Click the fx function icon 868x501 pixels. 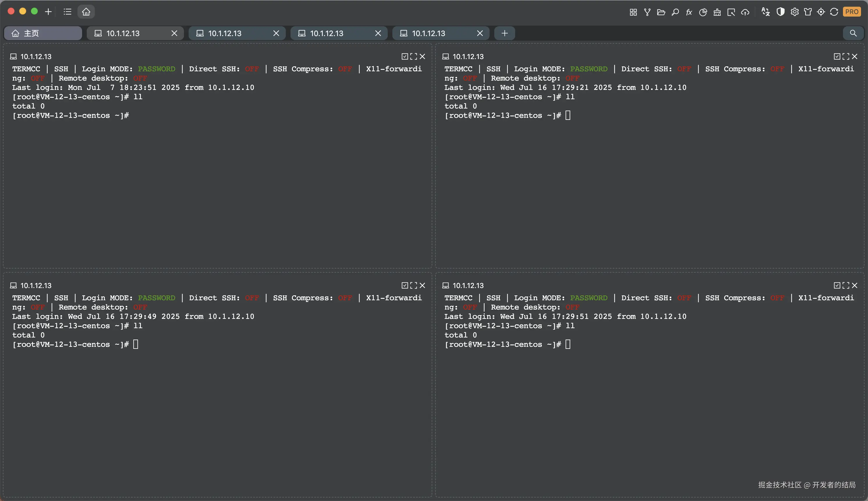[x=689, y=12]
